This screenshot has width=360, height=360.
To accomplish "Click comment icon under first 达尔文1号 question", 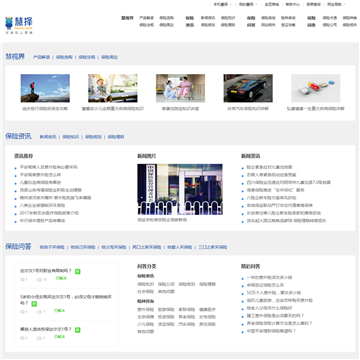I will (22, 280).
